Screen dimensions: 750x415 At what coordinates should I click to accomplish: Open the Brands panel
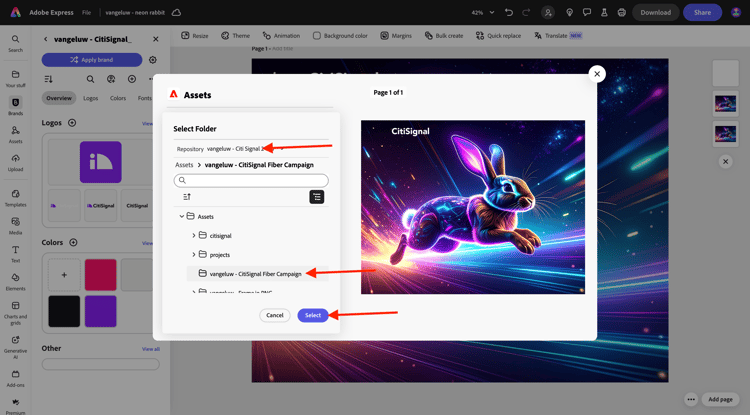15,106
